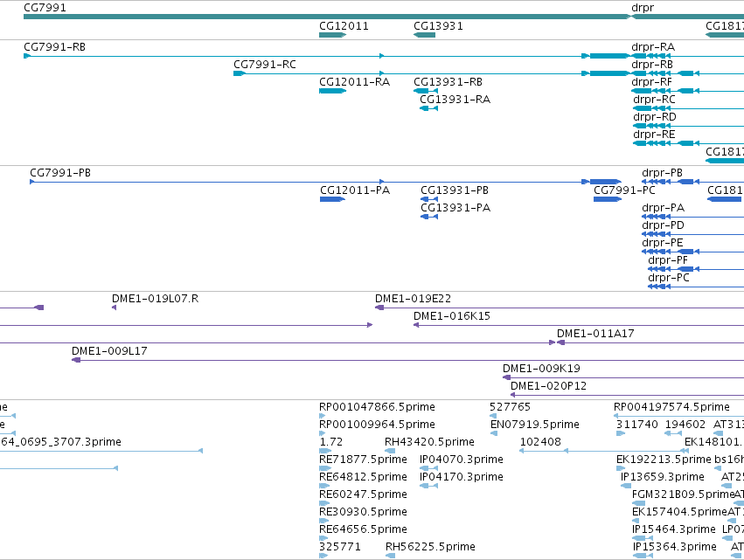Select EST EN07919.5prime
Viewport: 744px width, 560px height.
(x=535, y=425)
